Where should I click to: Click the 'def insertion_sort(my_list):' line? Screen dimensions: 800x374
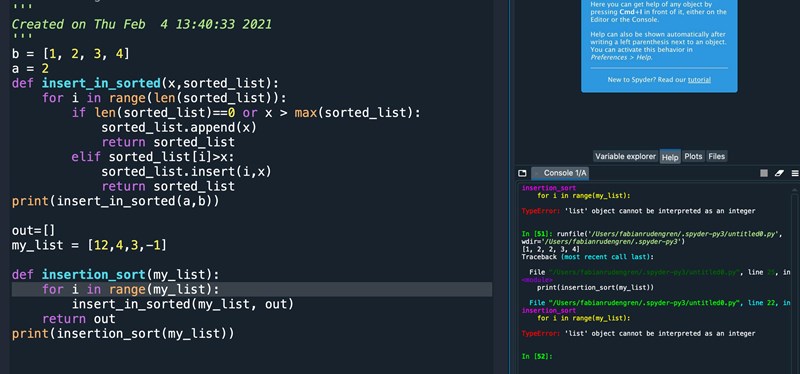115,275
